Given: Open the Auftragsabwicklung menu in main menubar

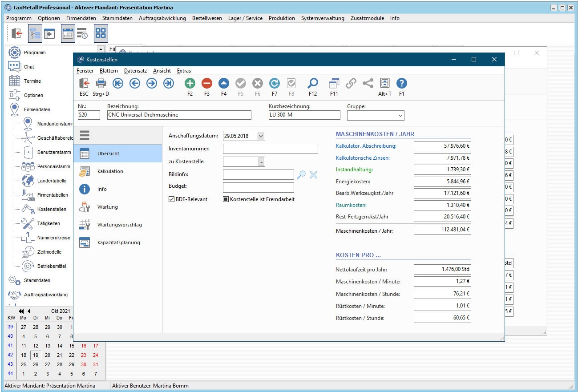Looking at the screenshot, I should click(162, 18).
